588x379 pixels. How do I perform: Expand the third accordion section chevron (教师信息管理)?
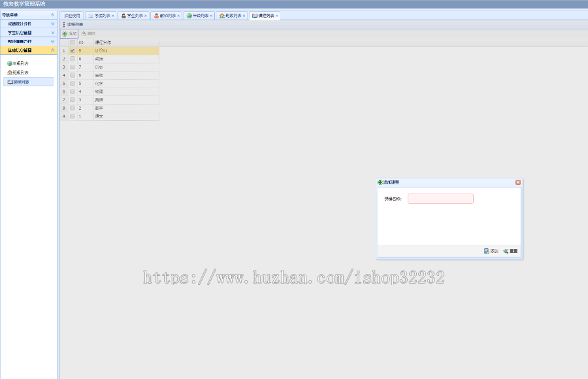point(52,41)
